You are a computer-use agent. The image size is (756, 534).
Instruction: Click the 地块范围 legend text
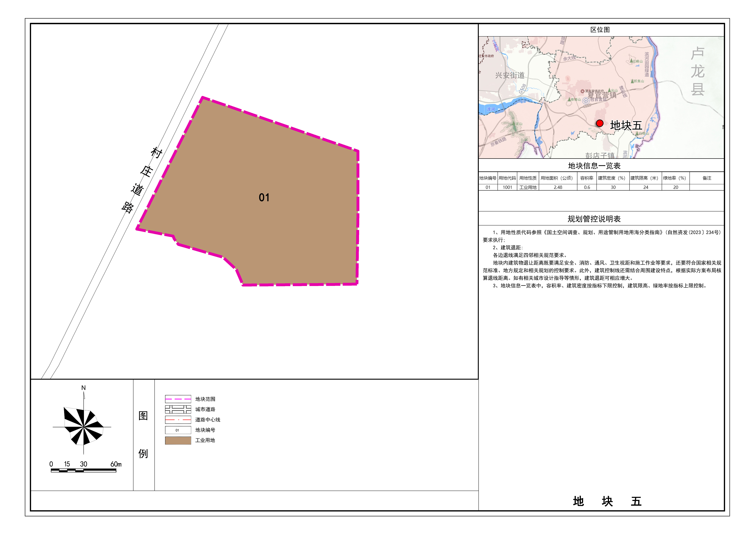coord(205,399)
